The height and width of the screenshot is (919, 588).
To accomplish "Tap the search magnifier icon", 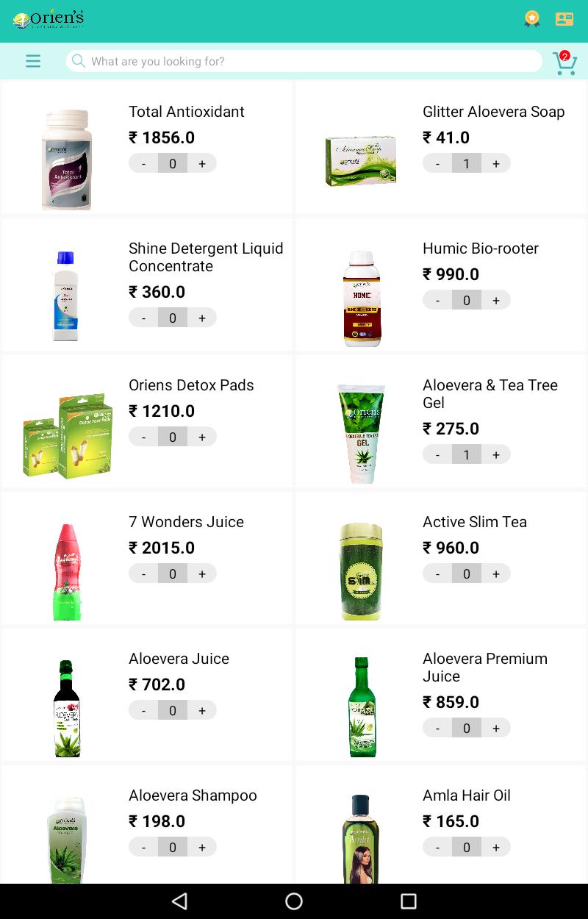I will point(79,61).
